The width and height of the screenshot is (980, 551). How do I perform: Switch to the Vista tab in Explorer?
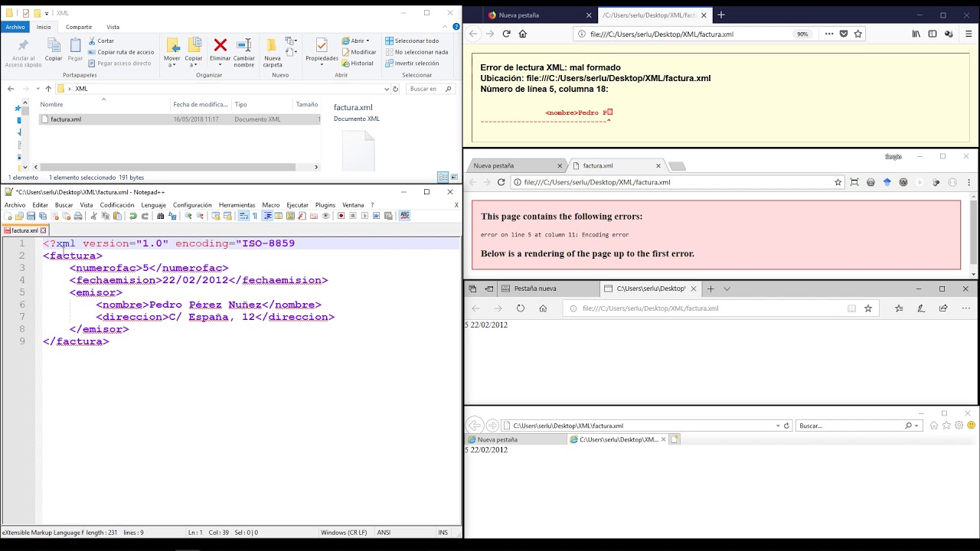[113, 27]
